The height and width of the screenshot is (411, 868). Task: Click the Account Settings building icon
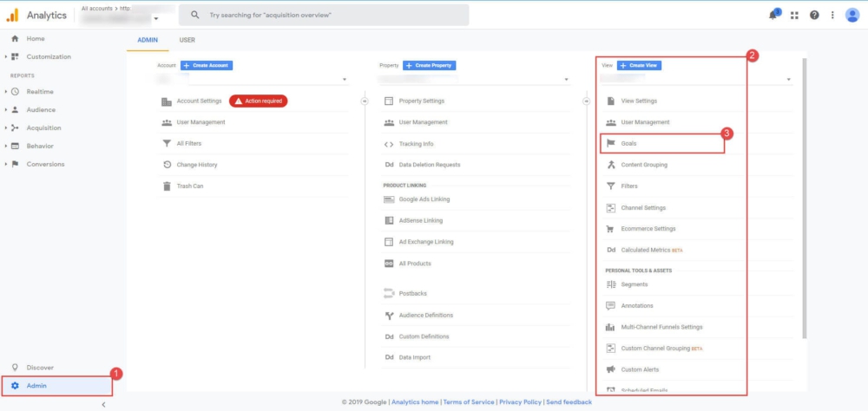166,101
